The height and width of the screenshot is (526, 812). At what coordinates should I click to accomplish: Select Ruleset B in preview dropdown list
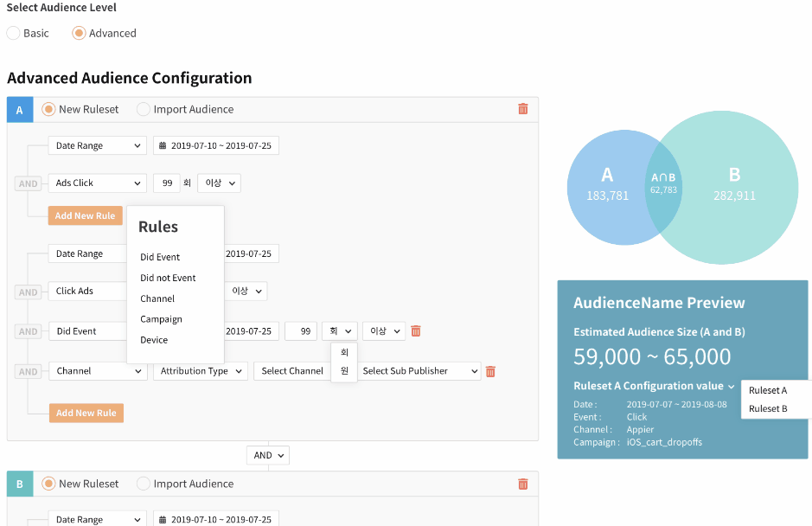point(768,408)
